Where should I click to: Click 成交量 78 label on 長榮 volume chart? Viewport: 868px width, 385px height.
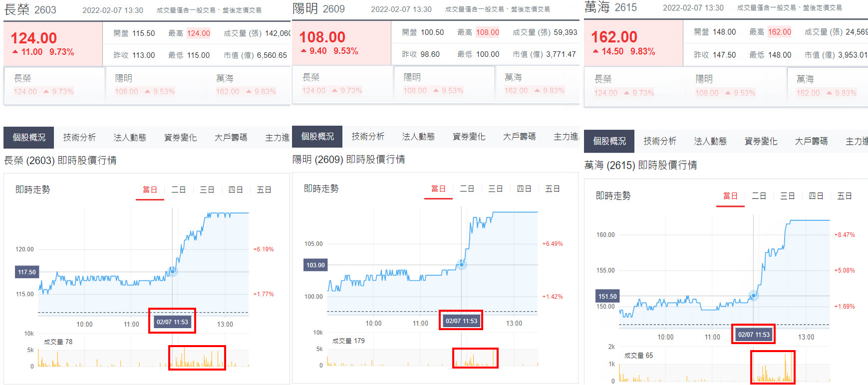pos(58,342)
